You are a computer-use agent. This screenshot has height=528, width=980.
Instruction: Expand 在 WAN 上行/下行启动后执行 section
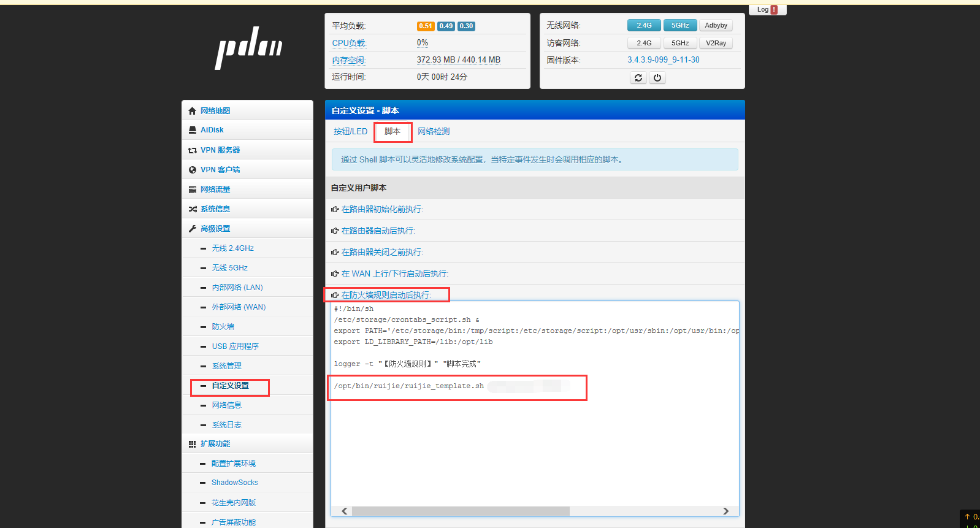394,274
